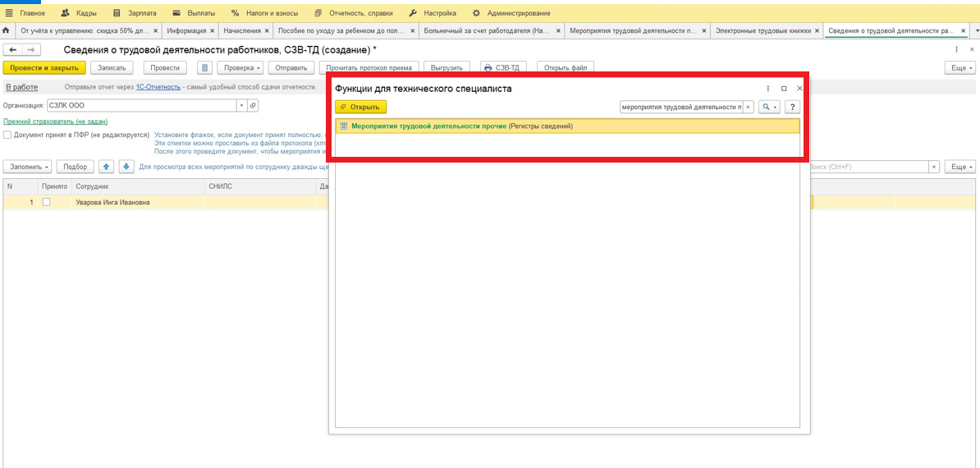980x468 pixels.
Task: Click the Провести и закрыть button
Action: click(44, 68)
